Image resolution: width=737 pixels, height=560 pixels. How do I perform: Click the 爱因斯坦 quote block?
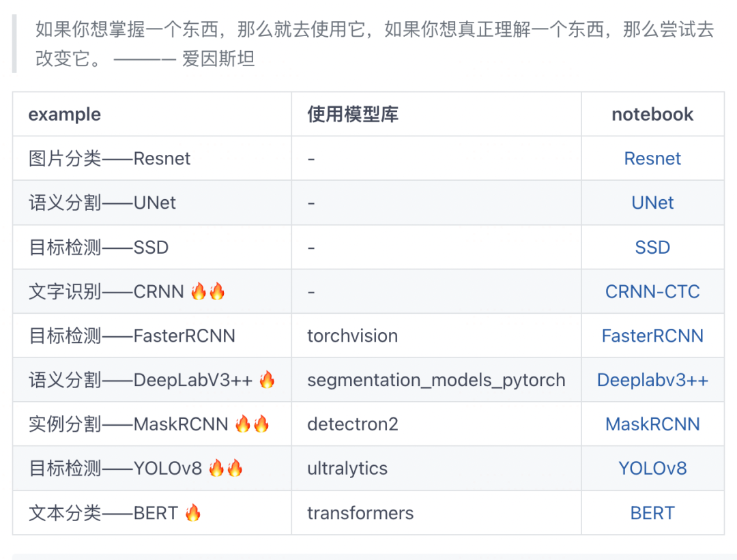[x=369, y=44]
